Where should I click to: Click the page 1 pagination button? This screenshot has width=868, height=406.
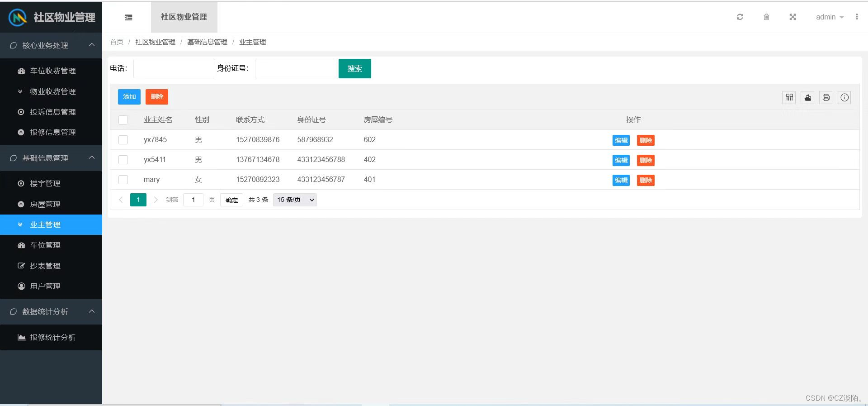click(x=138, y=200)
